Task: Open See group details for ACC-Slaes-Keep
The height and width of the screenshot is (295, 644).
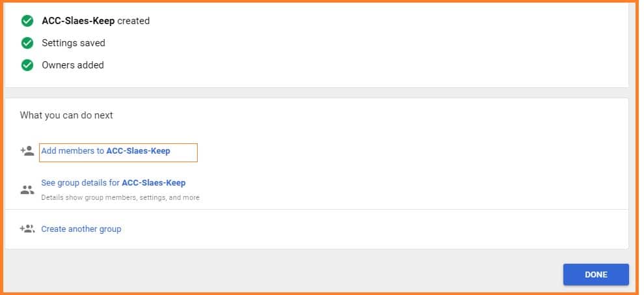Action: (x=113, y=183)
